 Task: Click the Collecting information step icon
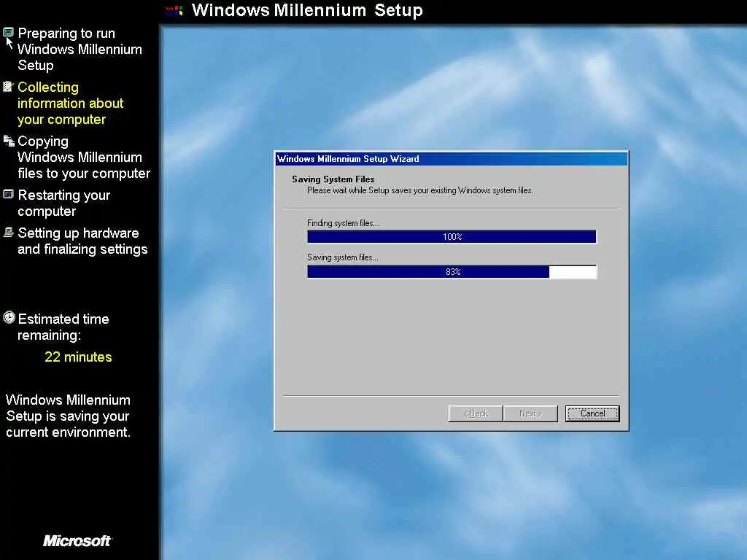pos(8,87)
